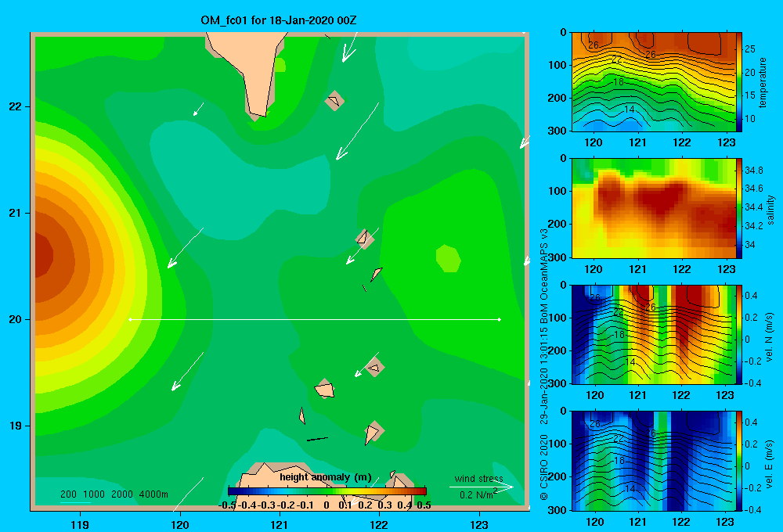Click the '0.2 N/m' wind stress value
The width and height of the screenshot is (783, 532).
click(476, 495)
